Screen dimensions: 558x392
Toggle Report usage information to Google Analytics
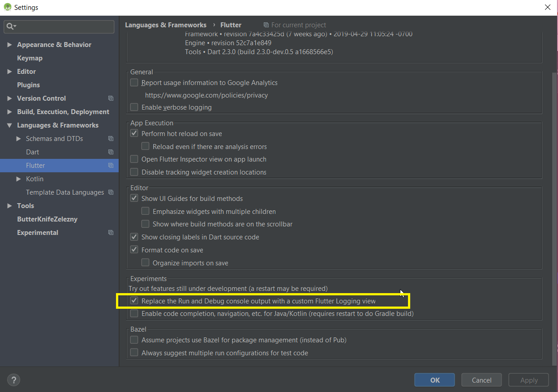coord(134,82)
